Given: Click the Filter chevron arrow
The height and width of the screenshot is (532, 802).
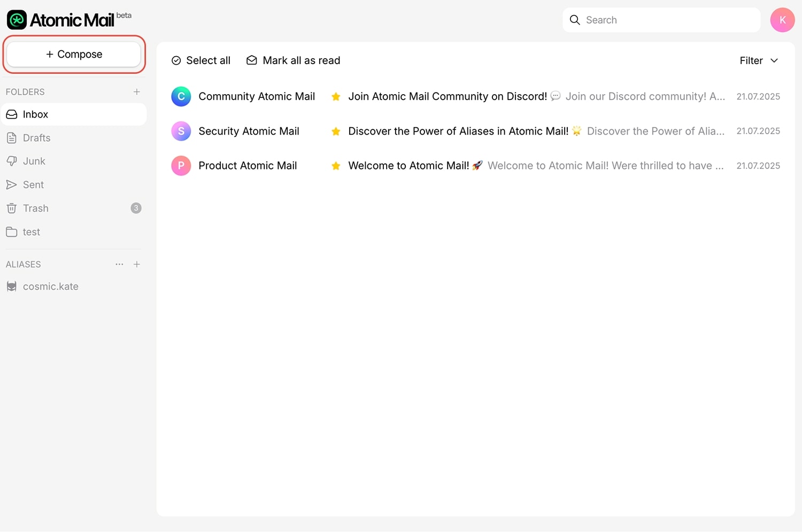Looking at the screenshot, I should pyautogui.click(x=774, y=60).
